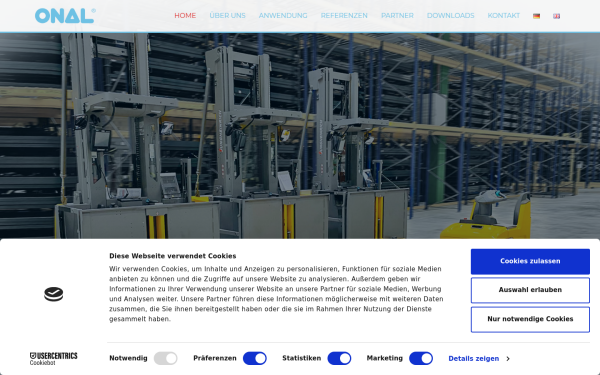This screenshot has height=375, width=600.
Task: Open the Usercentrics Cookiebot logo link
Action: click(x=54, y=359)
